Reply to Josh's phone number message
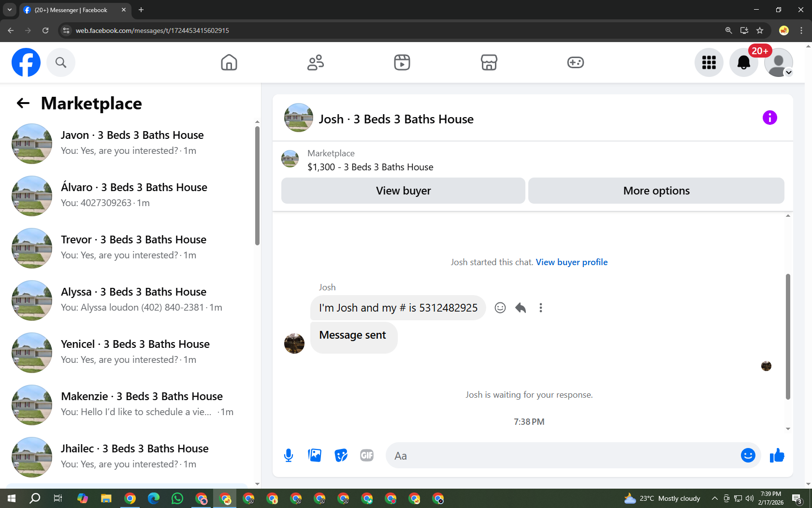This screenshot has width=812, height=508. click(521, 308)
